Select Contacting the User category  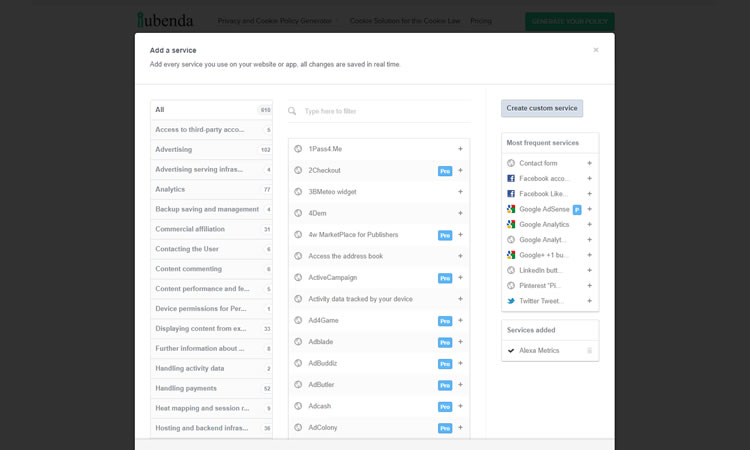point(211,249)
